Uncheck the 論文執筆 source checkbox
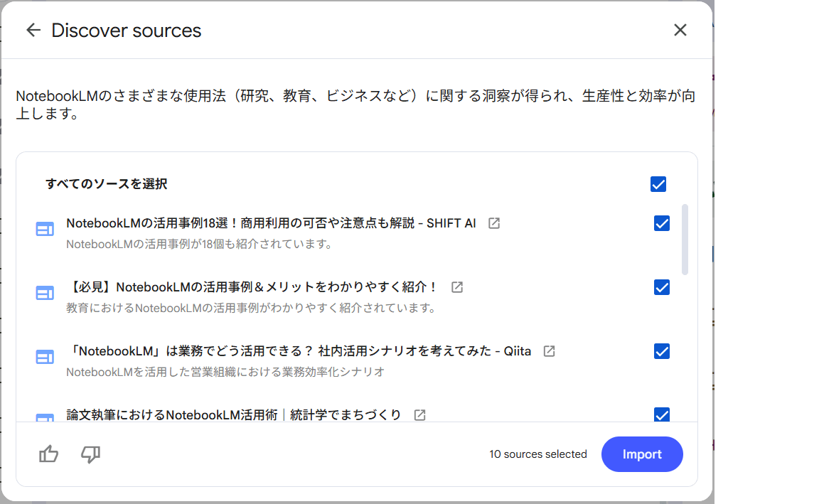The image size is (819, 504). coord(662,414)
